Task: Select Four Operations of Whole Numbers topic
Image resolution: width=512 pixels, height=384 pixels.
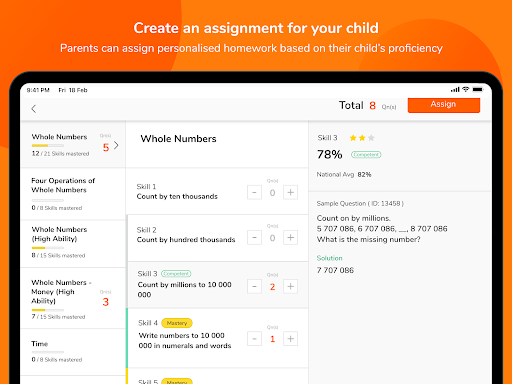Action: [73, 194]
